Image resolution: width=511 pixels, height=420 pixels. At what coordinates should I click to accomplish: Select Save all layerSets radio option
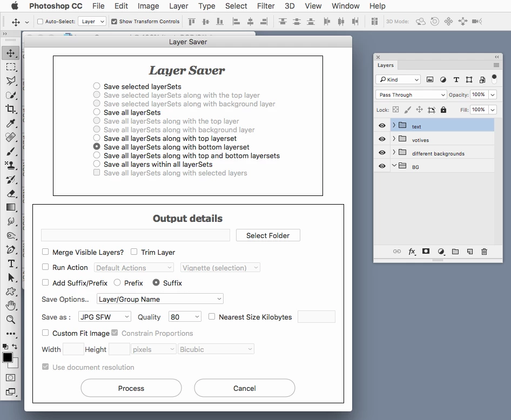tap(97, 112)
